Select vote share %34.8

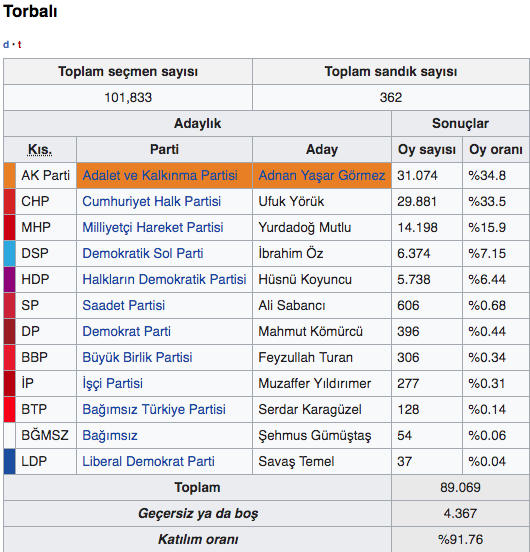coord(487,175)
